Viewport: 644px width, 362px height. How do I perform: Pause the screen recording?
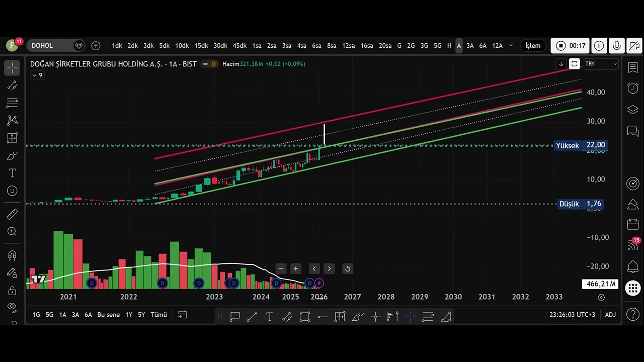point(599,45)
